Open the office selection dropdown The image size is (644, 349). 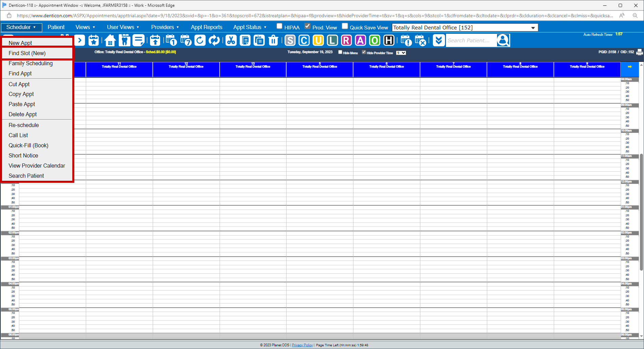tap(465, 27)
